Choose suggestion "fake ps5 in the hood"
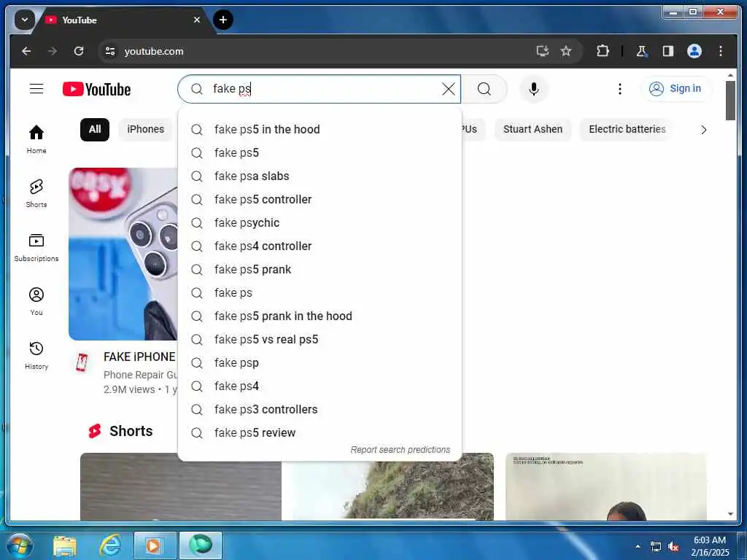Viewport: 747px width, 560px height. 320,130
